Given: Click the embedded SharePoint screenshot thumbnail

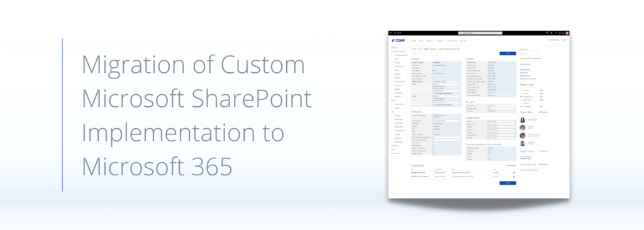Looking at the screenshot, I should click(479, 114).
